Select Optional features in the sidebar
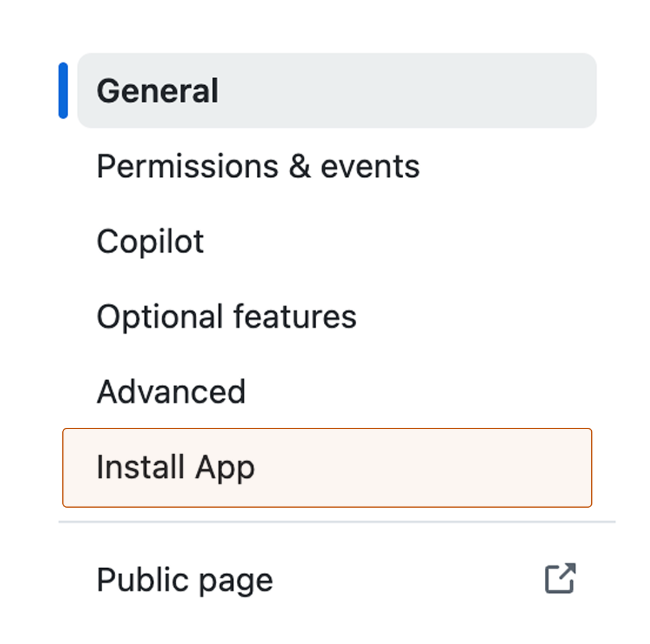Screen dimensions: 650x644 (227, 316)
